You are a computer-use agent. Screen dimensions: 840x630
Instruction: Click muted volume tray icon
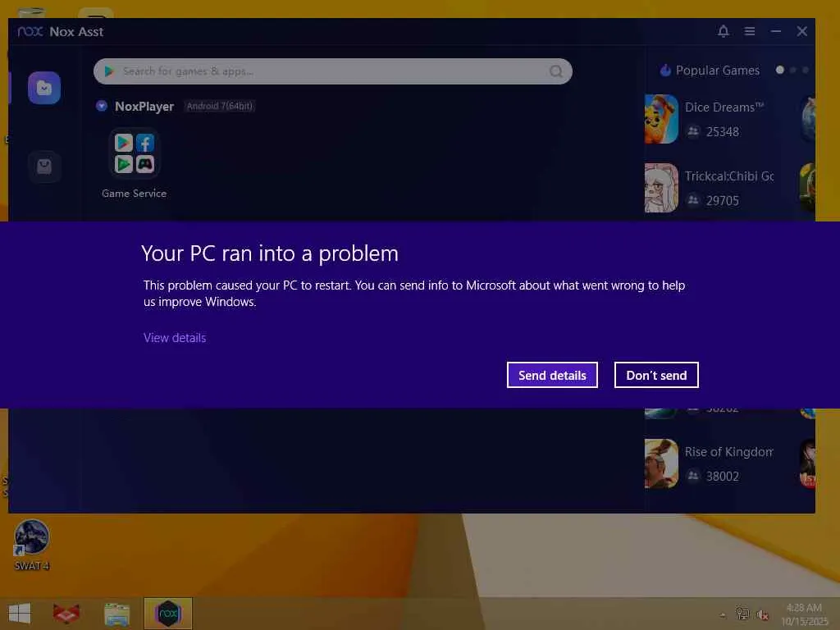click(762, 614)
